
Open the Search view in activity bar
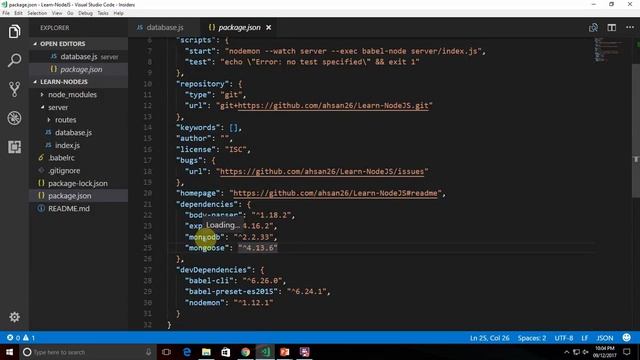click(14, 60)
